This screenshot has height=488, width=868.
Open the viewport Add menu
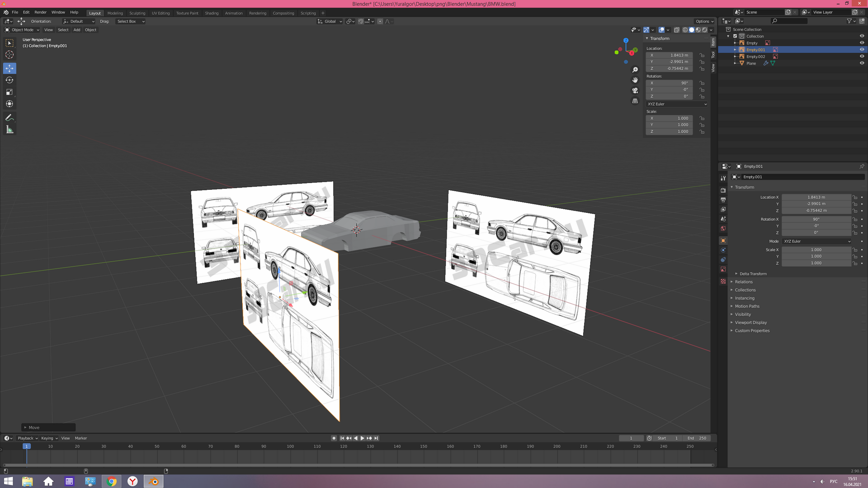pyautogui.click(x=77, y=30)
